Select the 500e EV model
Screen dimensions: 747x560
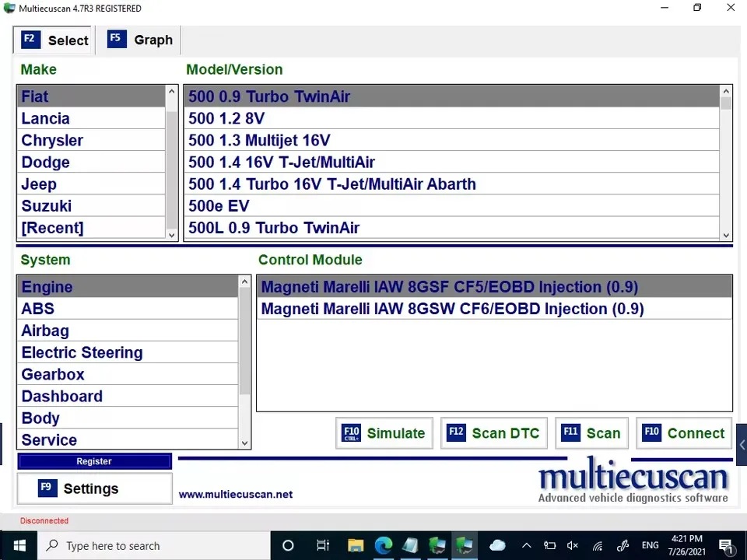pyautogui.click(x=219, y=205)
